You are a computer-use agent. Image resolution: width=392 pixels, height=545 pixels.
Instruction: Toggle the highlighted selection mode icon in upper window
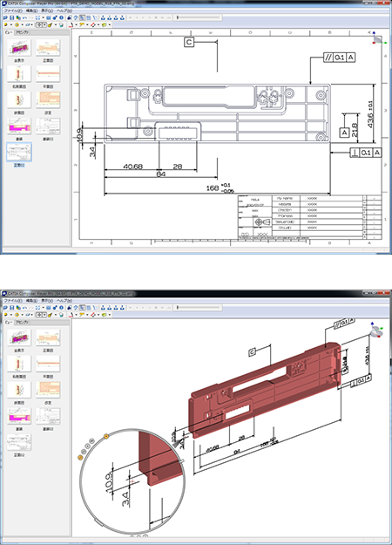[x=82, y=17]
